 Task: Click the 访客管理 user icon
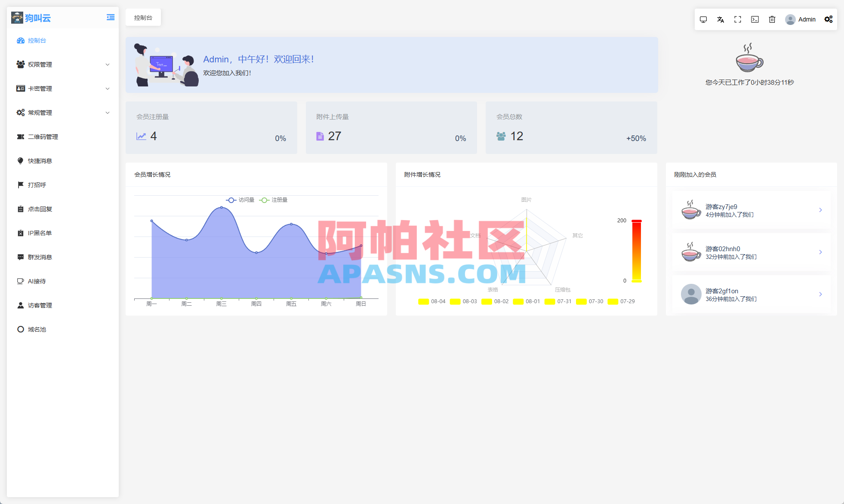pyautogui.click(x=20, y=305)
